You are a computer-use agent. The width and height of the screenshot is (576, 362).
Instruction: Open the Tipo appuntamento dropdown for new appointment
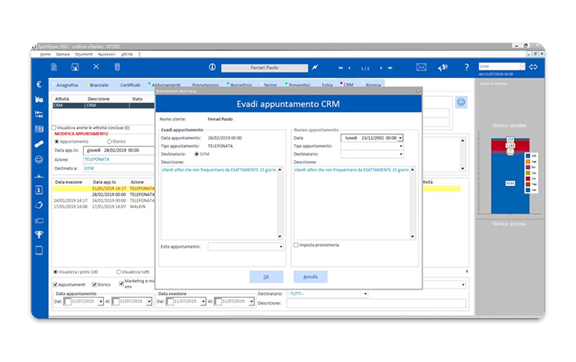click(x=372, y=146)
